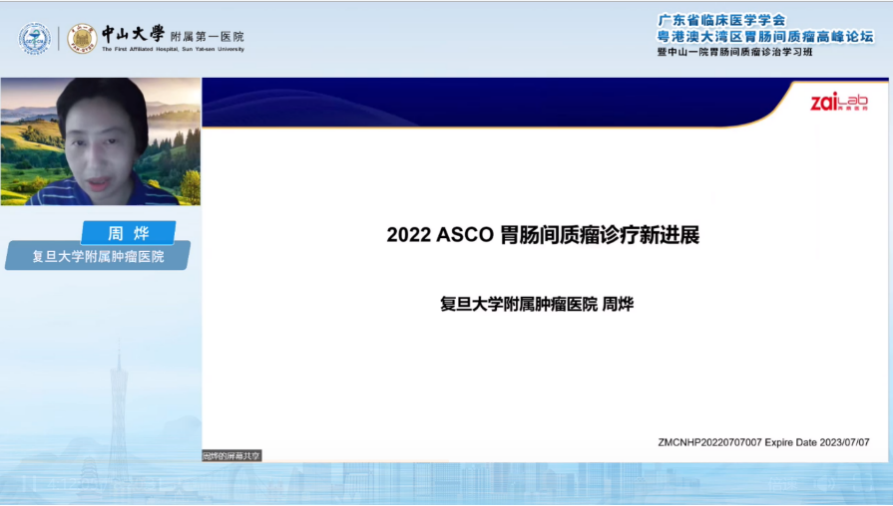Click the forum title 粤港澳大湾区胃肠间质瘤高峰论坛
The height and width of the screenshot is (506, 893).
pyautogui.click(x=765, y=36)
